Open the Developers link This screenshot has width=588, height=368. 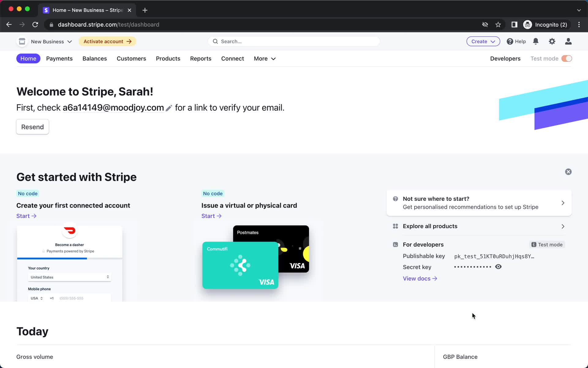[x=505, y=59]
